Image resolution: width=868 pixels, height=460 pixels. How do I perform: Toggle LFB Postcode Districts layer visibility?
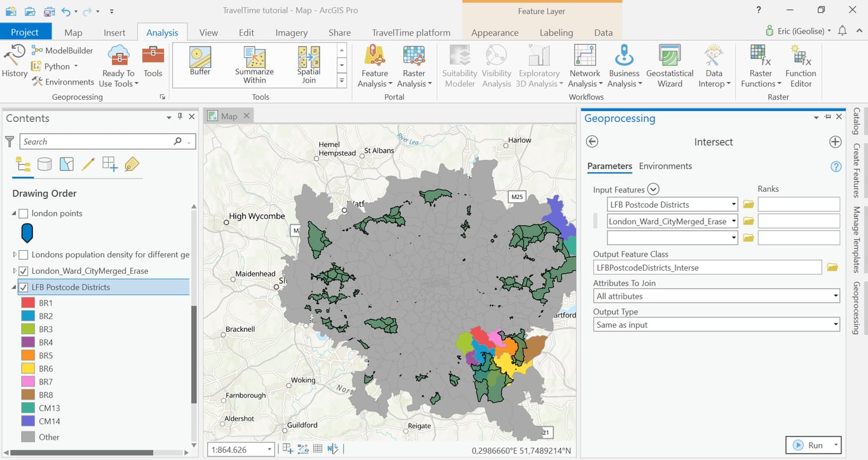(x=24, y=287)
